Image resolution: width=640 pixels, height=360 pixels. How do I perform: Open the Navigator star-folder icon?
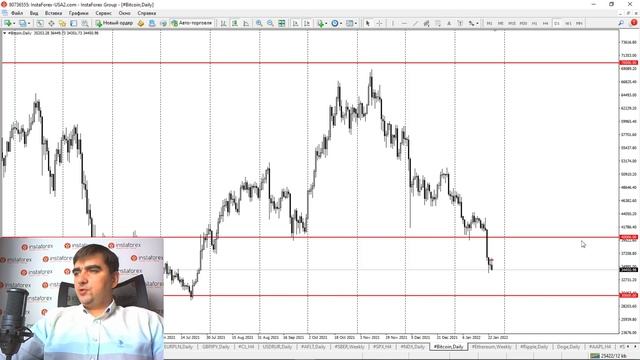point(62,23)
